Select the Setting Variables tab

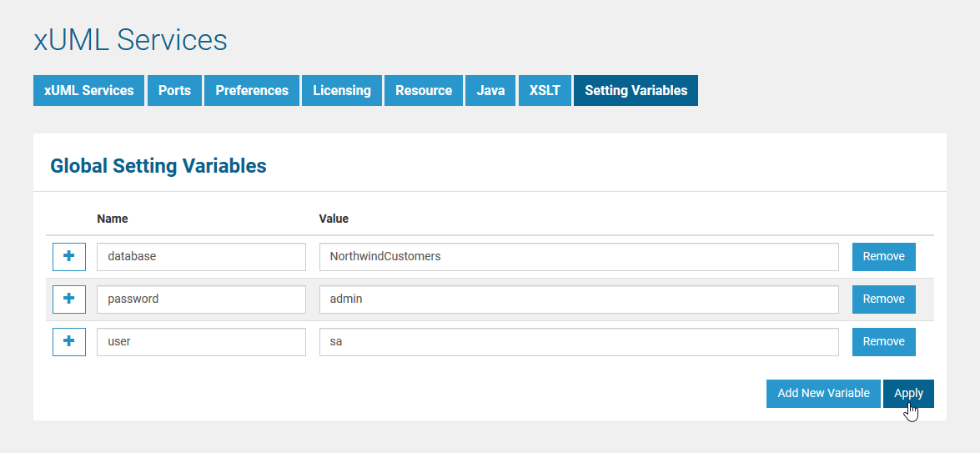[x=636, y=91]
